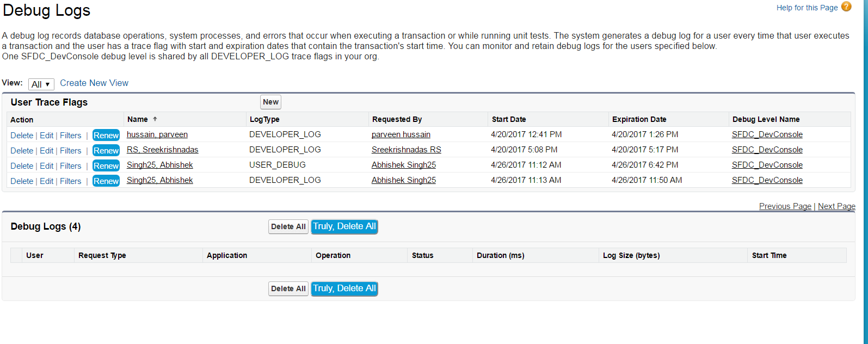Click the Next Page link
868x344 pixels.
click(836, 206)
